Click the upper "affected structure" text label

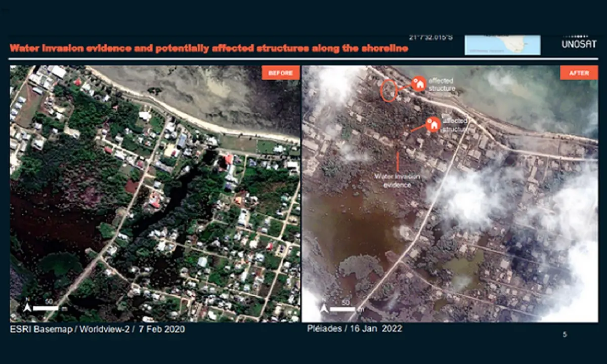point(441,84)
